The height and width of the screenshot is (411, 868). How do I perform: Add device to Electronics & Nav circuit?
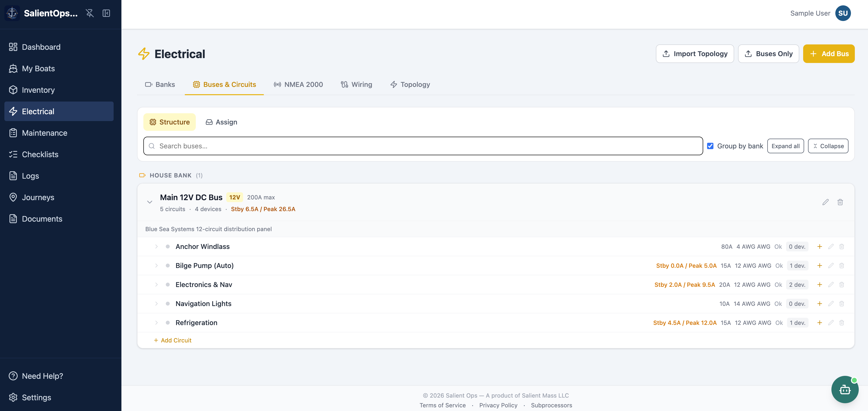point(819,285)
